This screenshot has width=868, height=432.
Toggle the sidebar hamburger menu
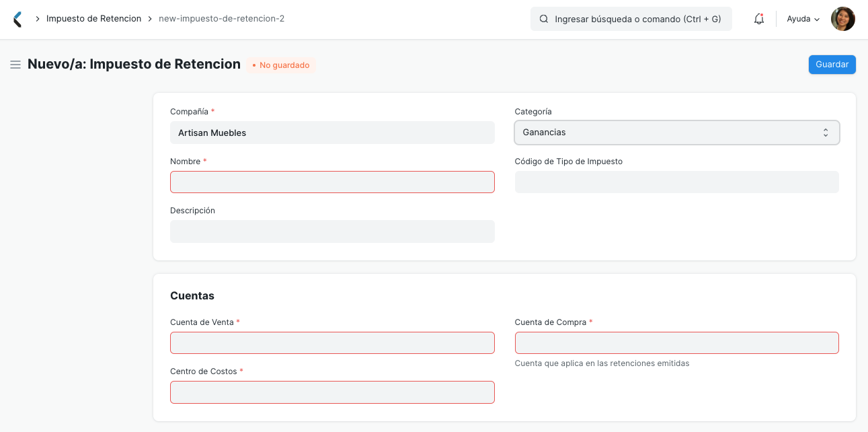click(x=15, y=65)
